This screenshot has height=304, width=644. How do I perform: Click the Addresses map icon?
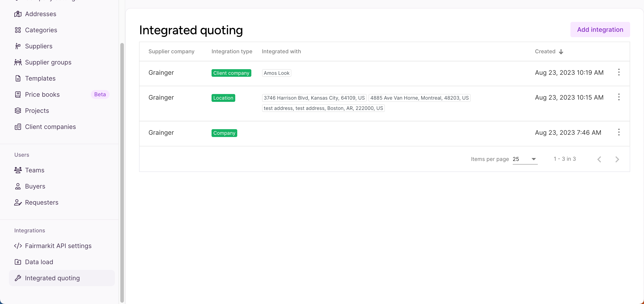[x=18, y=14]
